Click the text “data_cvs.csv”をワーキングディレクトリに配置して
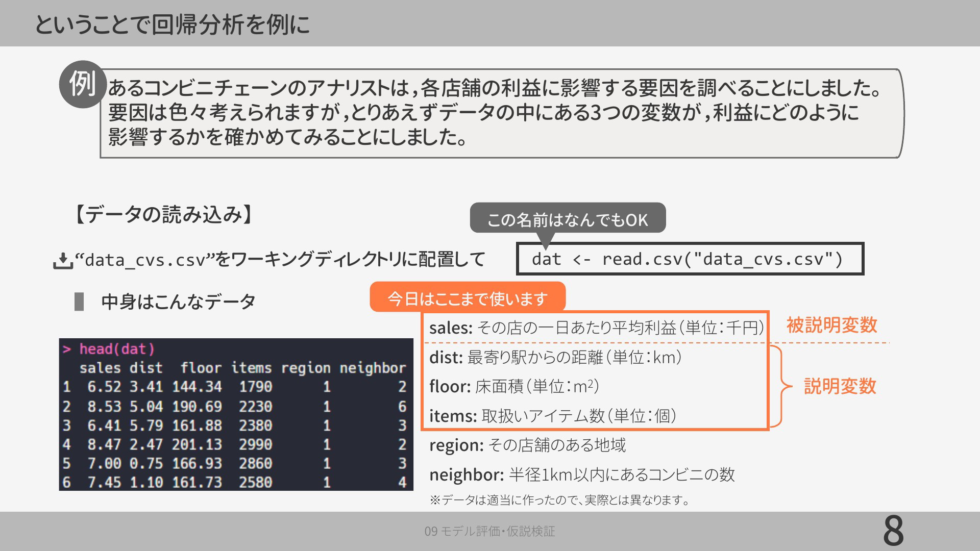The width and height of the screenshot is (980, 551). coord(280,260)
